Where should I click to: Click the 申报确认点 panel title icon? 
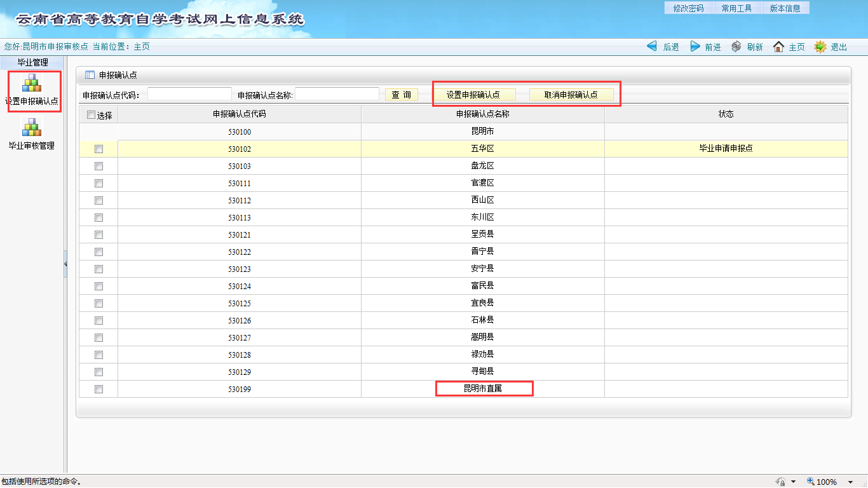[x=90, y=75]
